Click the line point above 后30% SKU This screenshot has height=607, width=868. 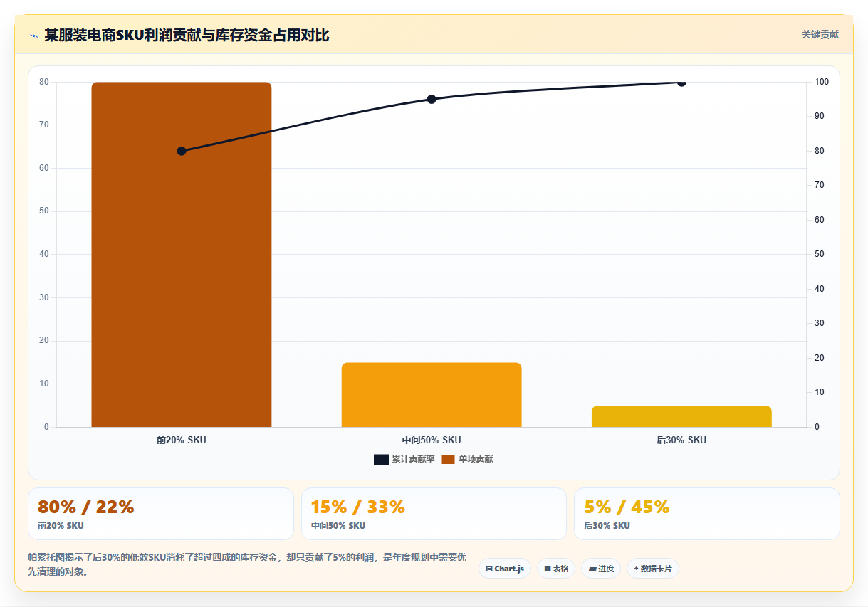tap(681, 82)
